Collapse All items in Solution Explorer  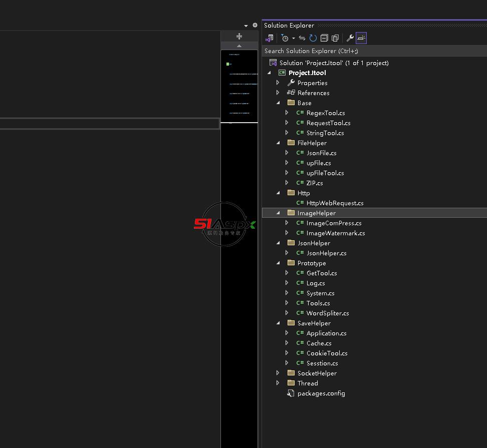(324, 38)
